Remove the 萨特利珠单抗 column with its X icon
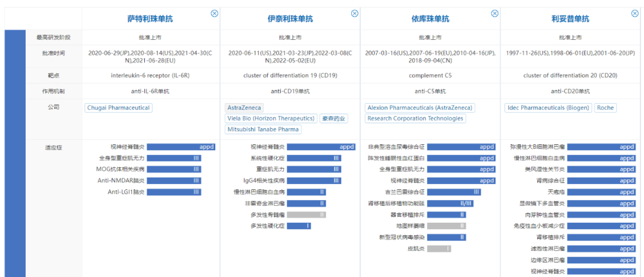 [x=215, y=14]
